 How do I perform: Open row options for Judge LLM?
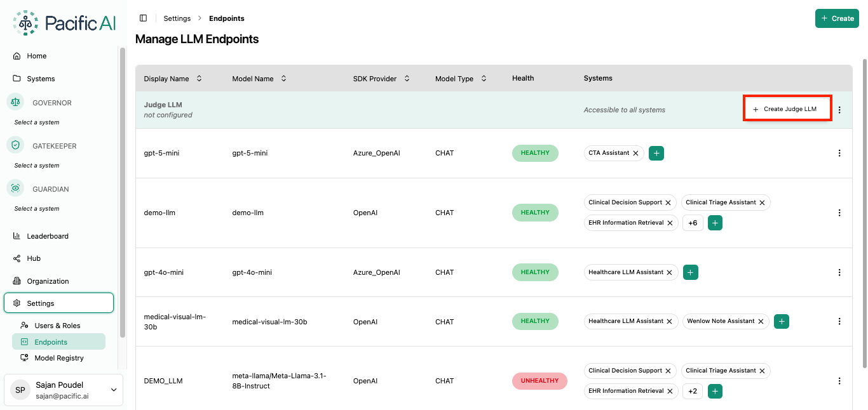[x=839, y=110]
